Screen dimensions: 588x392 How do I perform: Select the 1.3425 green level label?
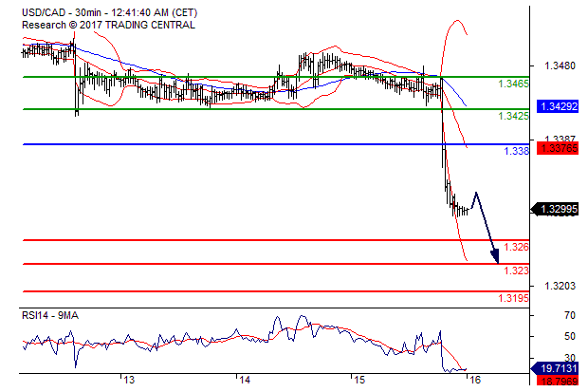click(513, 116)
